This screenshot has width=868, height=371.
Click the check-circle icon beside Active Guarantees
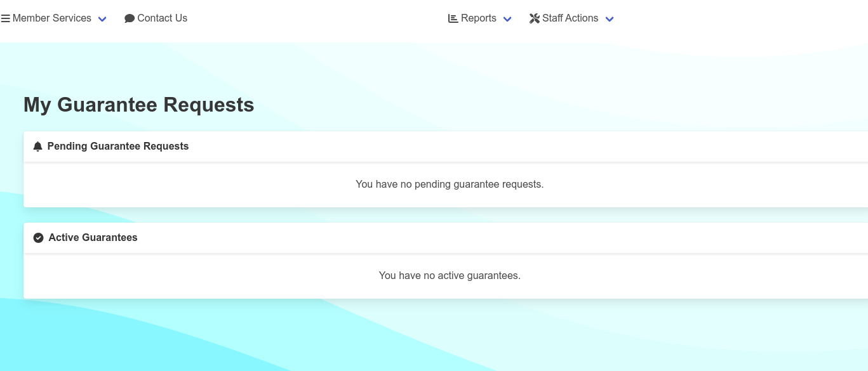[38, 238]
